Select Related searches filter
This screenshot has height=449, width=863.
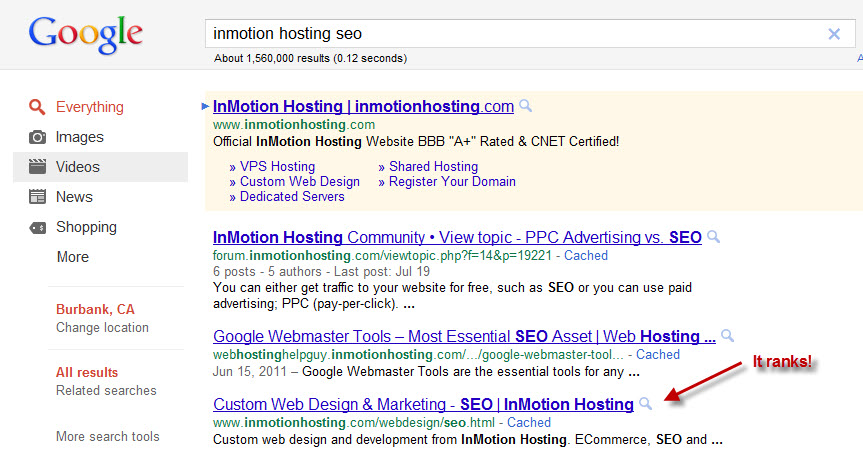[106, 391]
